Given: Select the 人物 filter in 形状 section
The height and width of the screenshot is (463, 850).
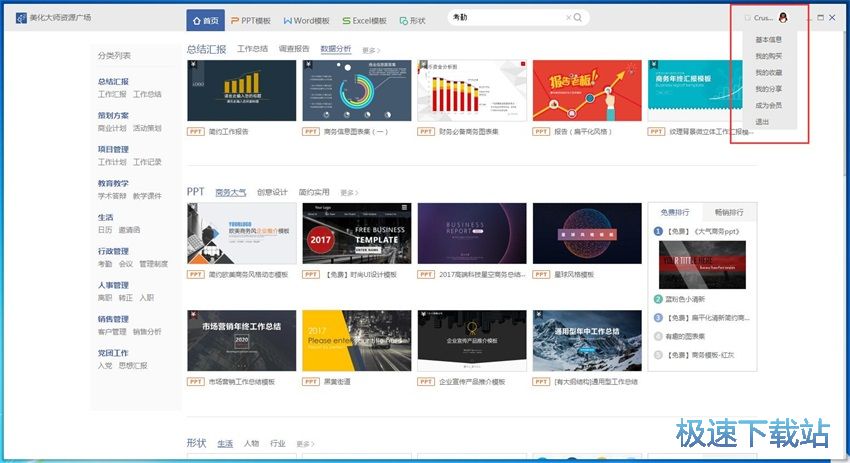Looking at the screenshot, I should point(252,443).
